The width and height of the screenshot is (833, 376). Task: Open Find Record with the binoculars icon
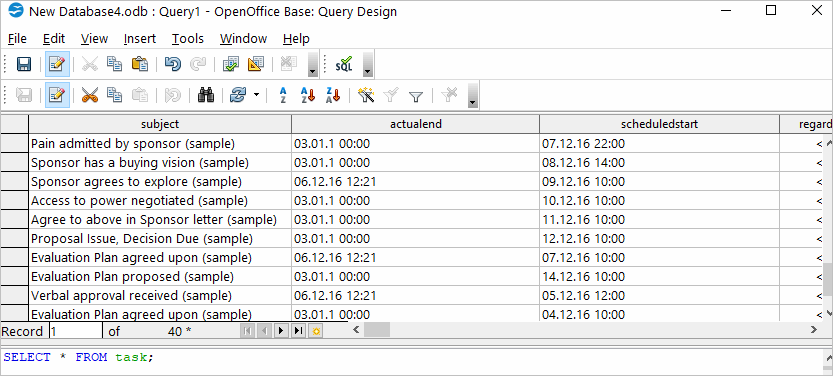point(206,96)
